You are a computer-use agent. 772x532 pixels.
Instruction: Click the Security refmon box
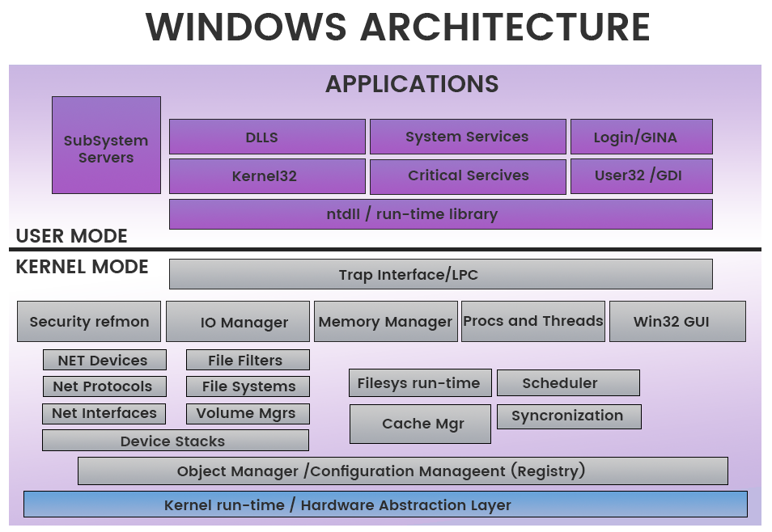click(x=89, y=322)
